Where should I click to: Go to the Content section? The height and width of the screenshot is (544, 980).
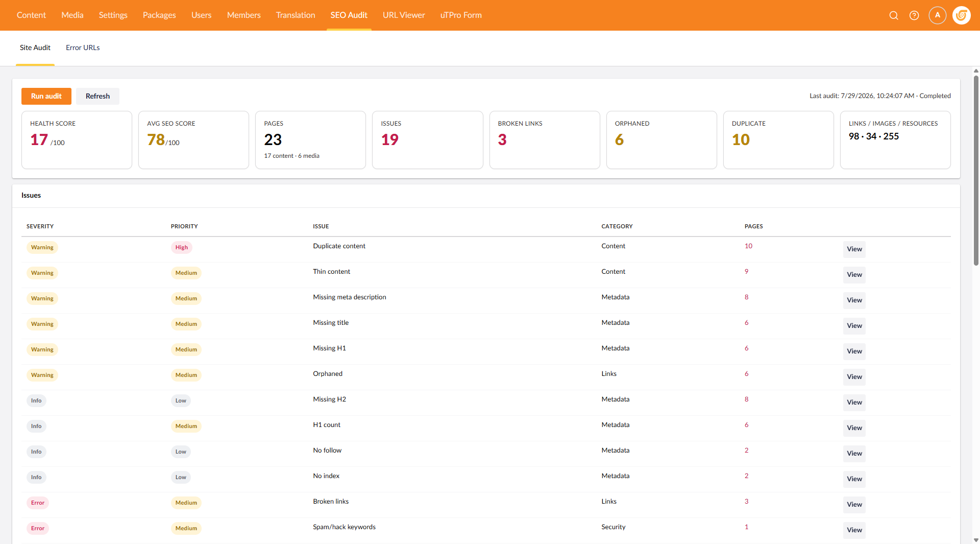tap(31, 15)
